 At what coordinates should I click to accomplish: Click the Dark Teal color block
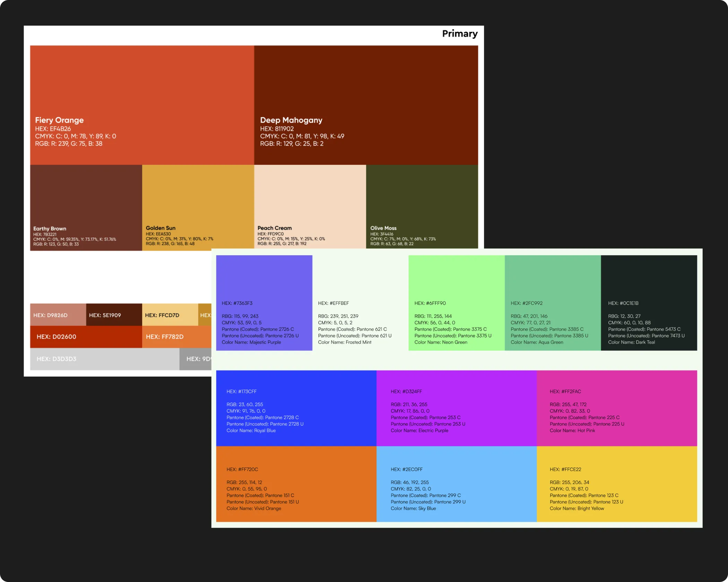(x=649, y=302)
